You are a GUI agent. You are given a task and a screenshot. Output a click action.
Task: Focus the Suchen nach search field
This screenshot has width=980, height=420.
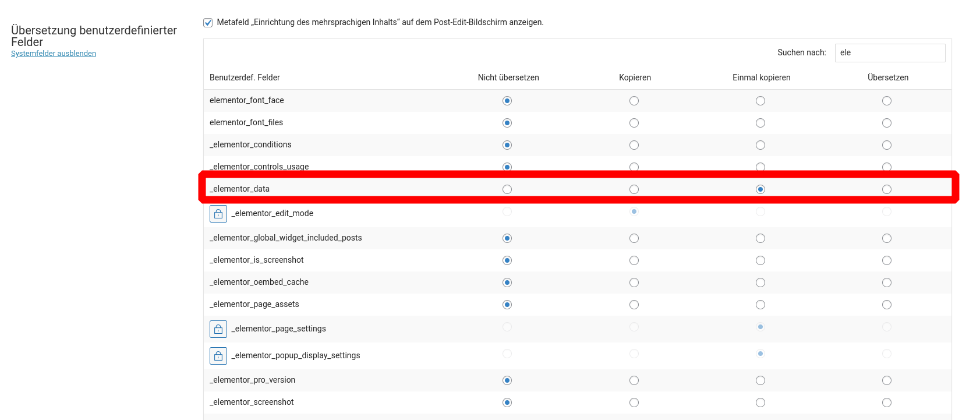pos(890,53)
